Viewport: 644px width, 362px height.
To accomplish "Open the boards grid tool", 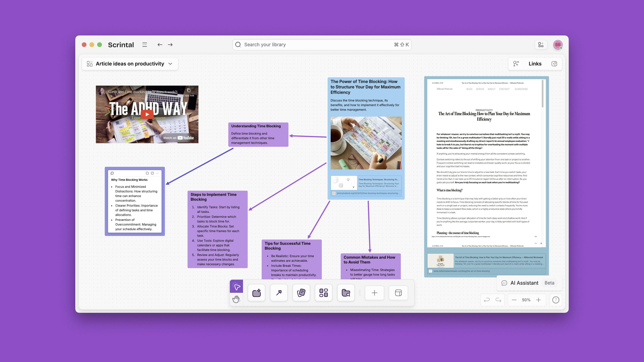I will [x=324, y=293].
